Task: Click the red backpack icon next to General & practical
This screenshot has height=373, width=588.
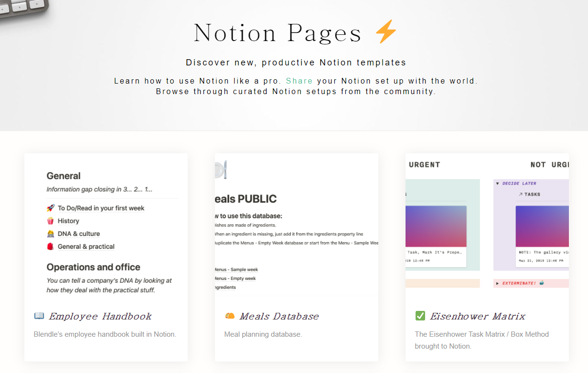Action: (x=51, y=247)
